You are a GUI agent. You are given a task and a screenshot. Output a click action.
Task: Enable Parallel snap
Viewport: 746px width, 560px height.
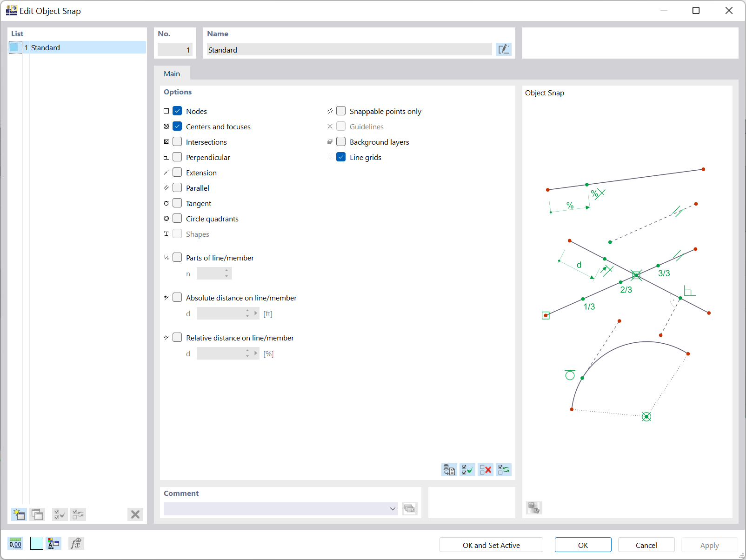point(177,188)
